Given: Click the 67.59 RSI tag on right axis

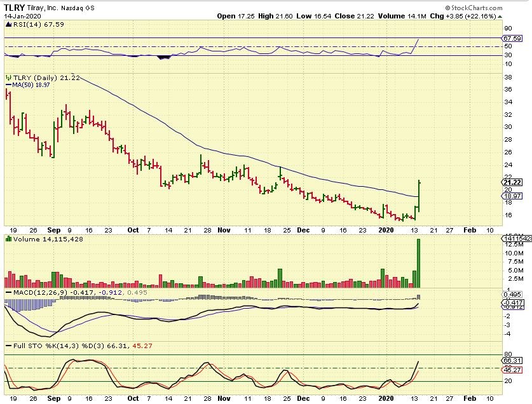Looking at the screenshot, I should (x=512, y=38).
